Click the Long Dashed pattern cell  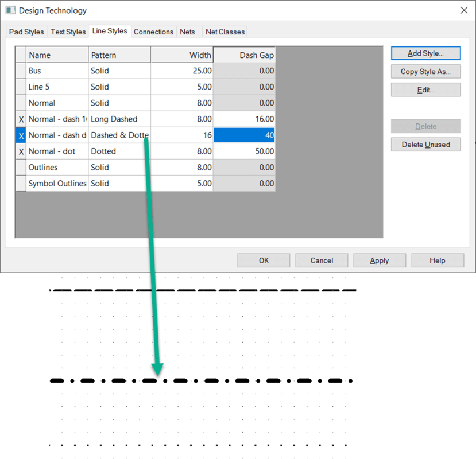[119, 119]
